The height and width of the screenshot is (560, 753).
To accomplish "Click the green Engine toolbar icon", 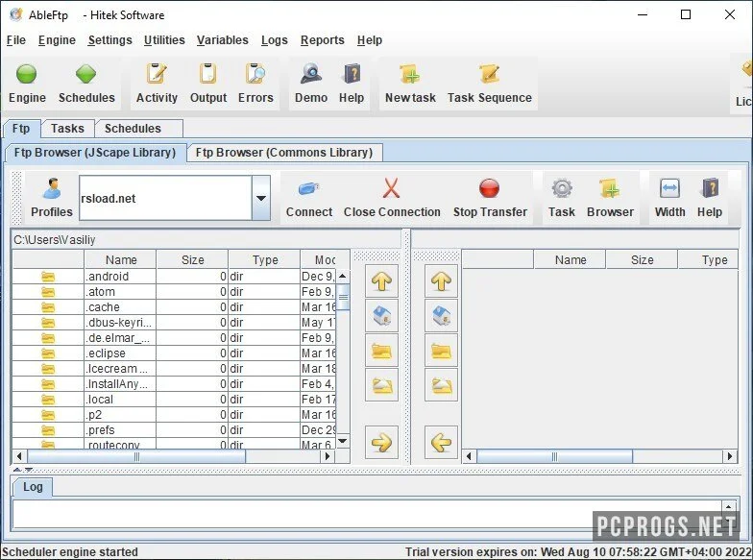I will click(x=27, y=75).
